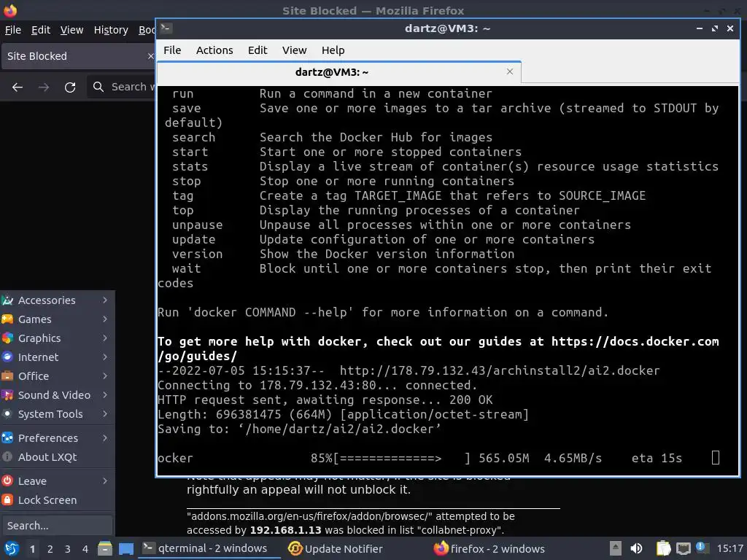Expand the Graphics submenu
Image resolution: width=747 pixels, height=560 pixels.
[57, 338]
